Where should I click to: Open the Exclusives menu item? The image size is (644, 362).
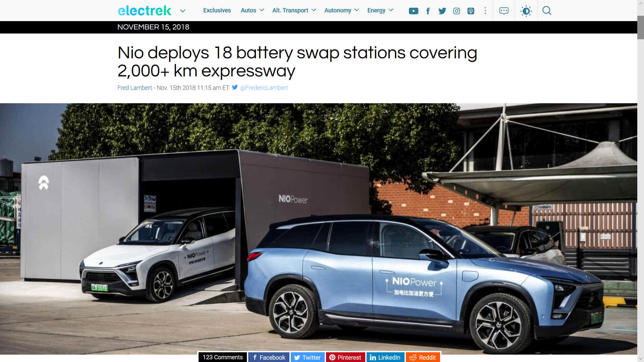(217, 10)
